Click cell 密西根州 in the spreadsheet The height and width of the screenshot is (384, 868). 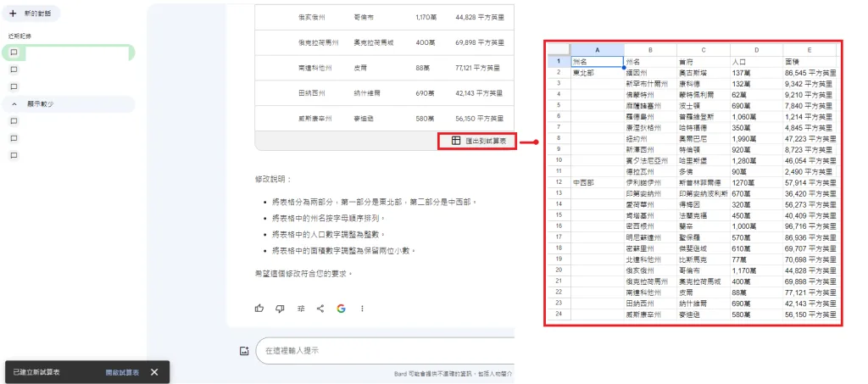pos(650,226)
